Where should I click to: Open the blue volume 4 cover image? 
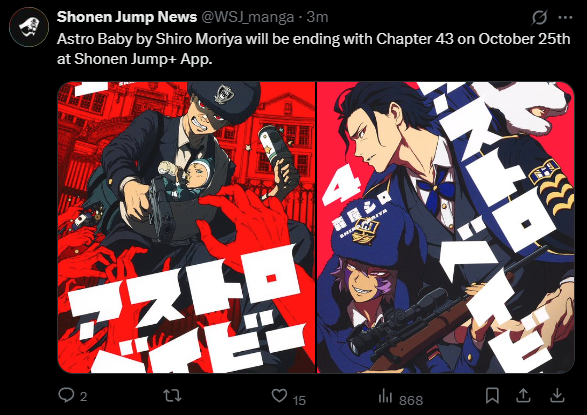445,227
